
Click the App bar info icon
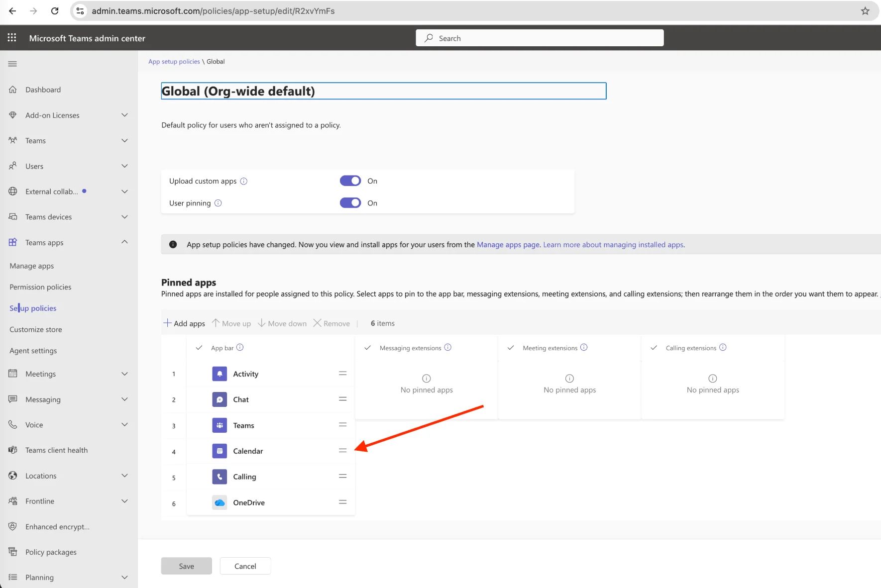(x=240, y=347)
